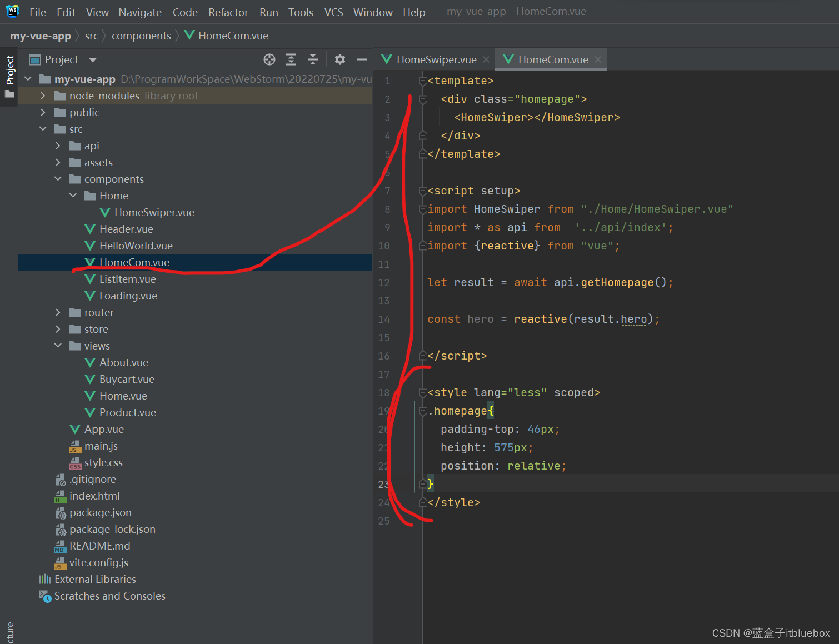Fold the style block at line 18
This screenshot has width=839, height=644.
point(423,393)
